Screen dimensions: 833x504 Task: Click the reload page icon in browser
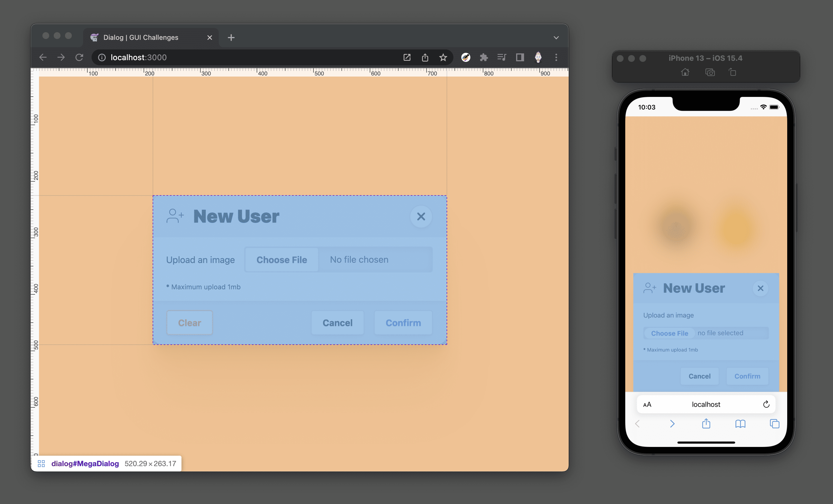click(x=80, y=57)
